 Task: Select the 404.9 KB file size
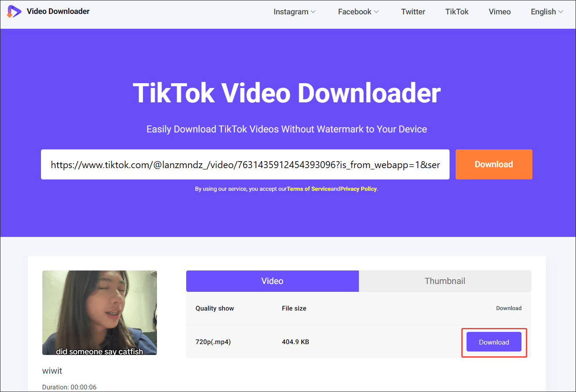point(296,342)
